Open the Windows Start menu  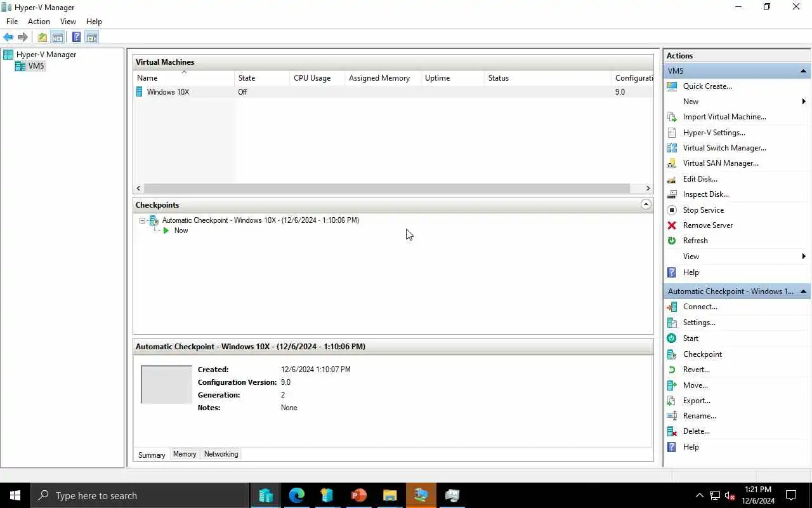[15, 495]
